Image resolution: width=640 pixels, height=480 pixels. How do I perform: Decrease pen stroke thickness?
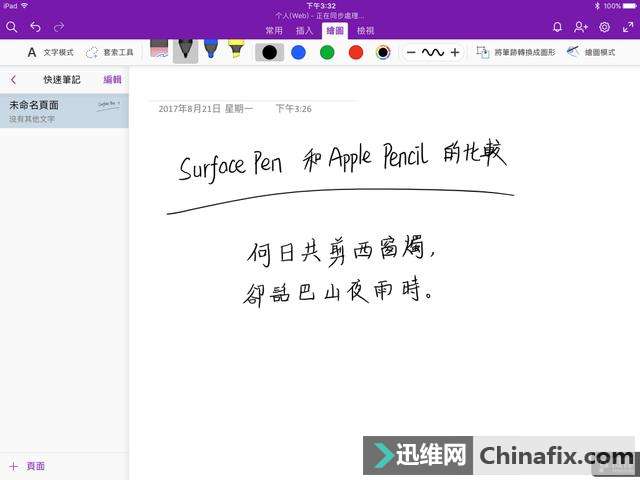tap(411, 52)
